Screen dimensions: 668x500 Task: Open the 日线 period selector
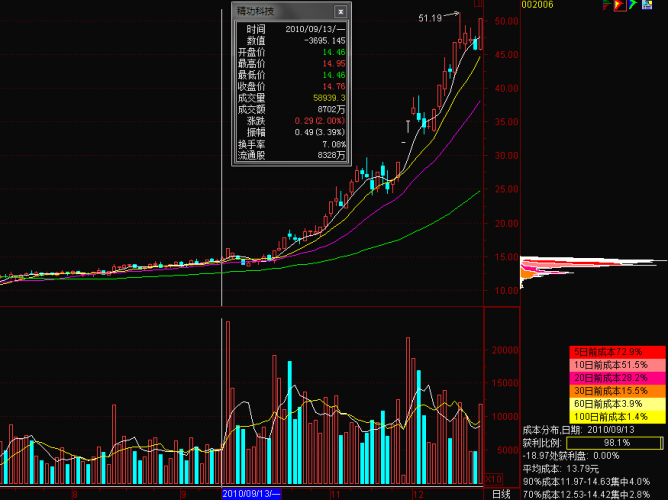point(501,494)
